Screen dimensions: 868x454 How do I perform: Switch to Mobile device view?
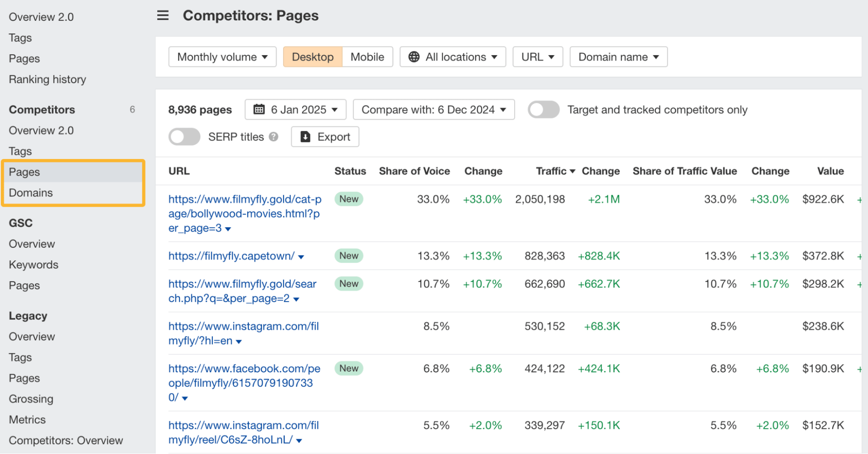click(367, 57)
